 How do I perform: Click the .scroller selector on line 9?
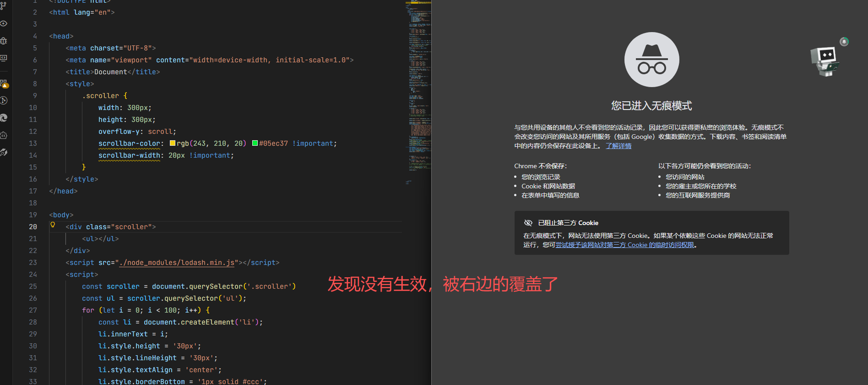click(100, 96)
